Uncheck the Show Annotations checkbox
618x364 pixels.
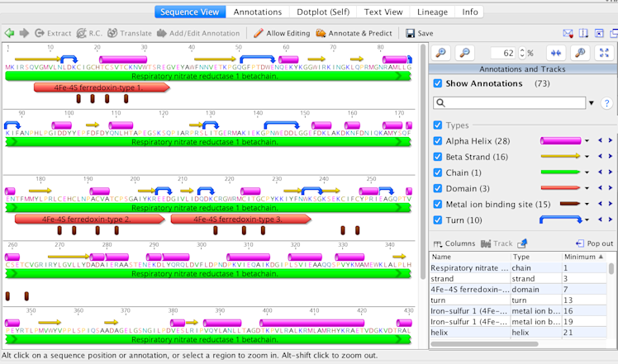click(438, 83)
